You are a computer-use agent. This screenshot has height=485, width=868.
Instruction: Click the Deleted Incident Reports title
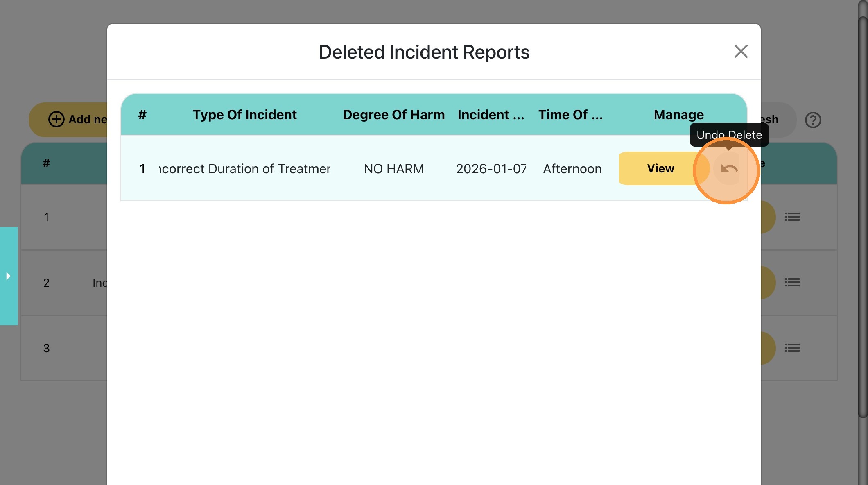[424, 52]
